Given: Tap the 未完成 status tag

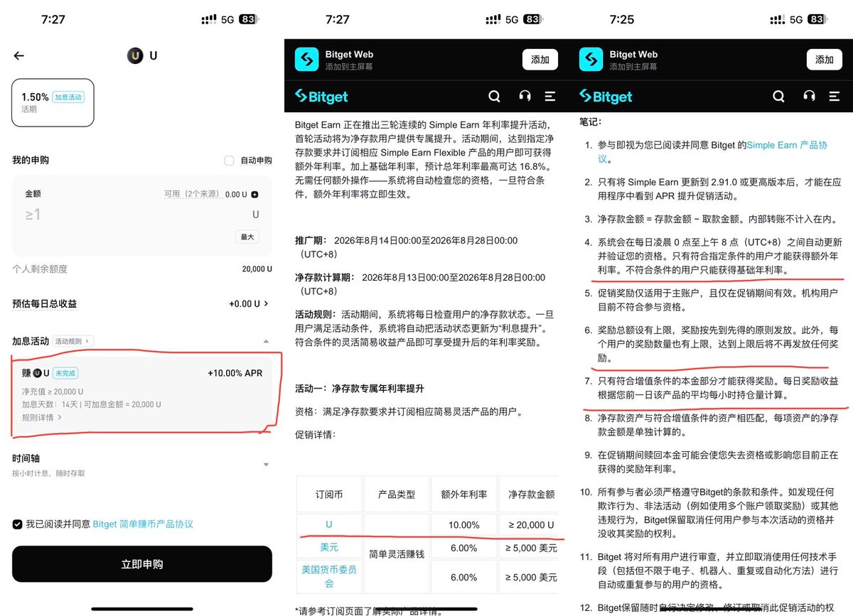Looking at the screenshot, I should (65, 373).
